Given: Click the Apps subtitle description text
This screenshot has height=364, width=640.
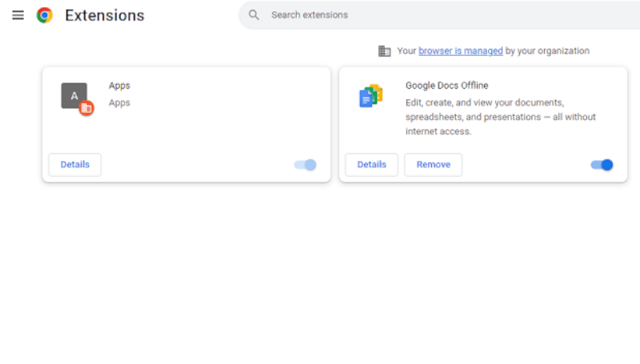Looking at the screenshot, I should coord(119,103).
